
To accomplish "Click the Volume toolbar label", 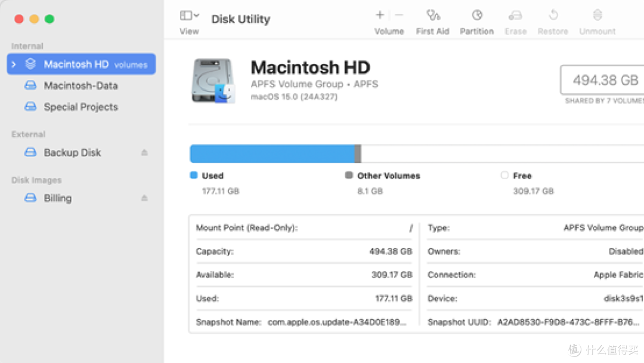I will [389, 31].
